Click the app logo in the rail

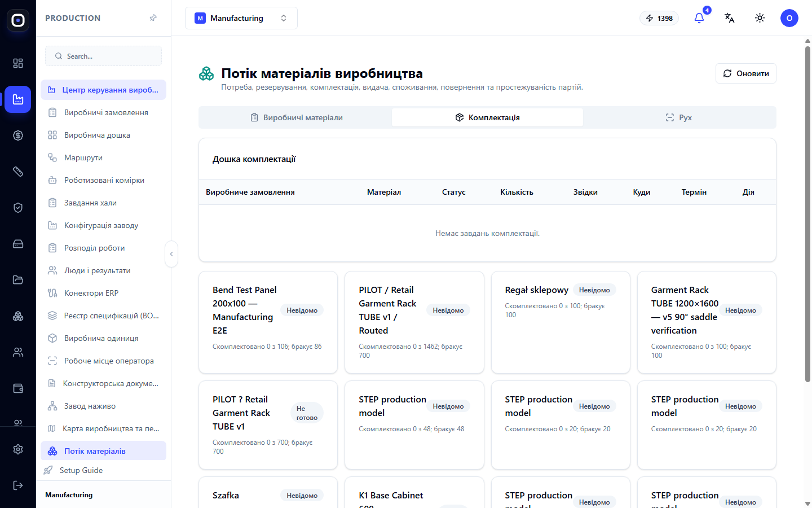tap(18, 20)
